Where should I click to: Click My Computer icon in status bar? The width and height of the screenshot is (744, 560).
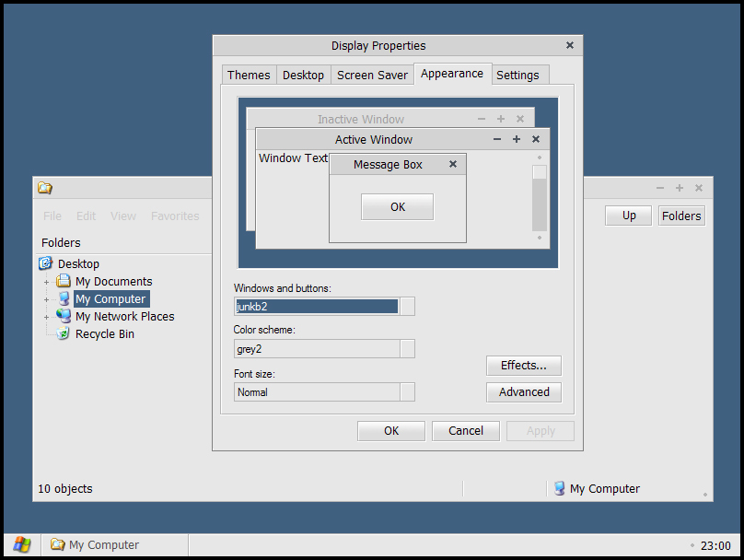[560, 488]
